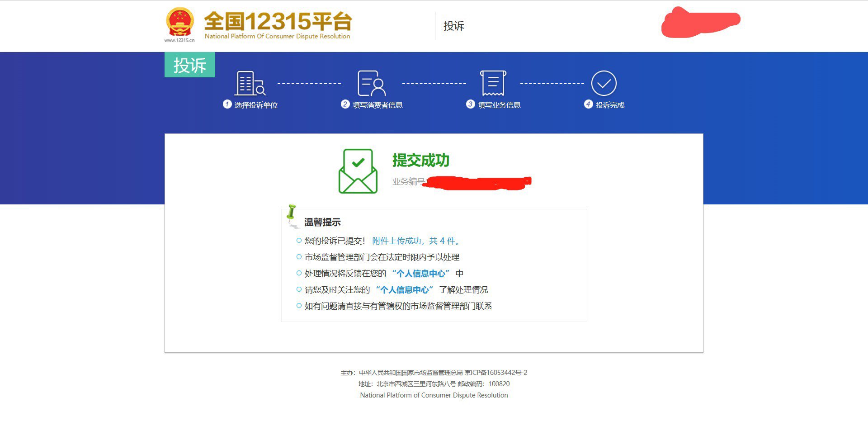
Task: Open 个人信息中心 link in the 处理情况 line
Action: pyautogui.click(x=421, y=274)
